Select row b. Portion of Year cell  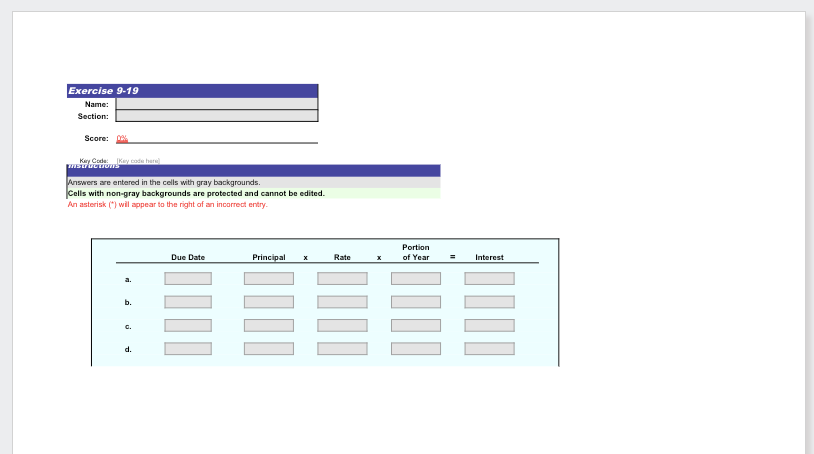[416, 302]
